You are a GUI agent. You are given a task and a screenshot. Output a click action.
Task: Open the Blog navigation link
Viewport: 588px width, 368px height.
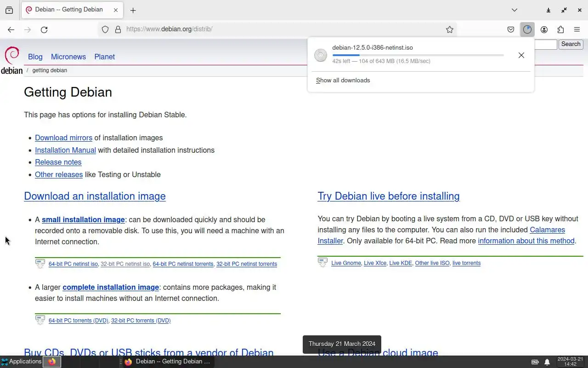35,57
